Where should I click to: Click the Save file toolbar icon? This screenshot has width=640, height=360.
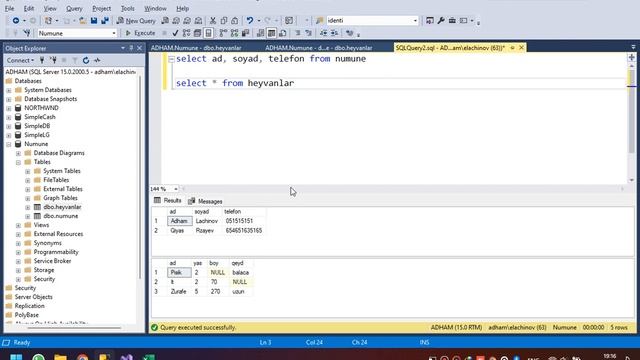[94, 20]
